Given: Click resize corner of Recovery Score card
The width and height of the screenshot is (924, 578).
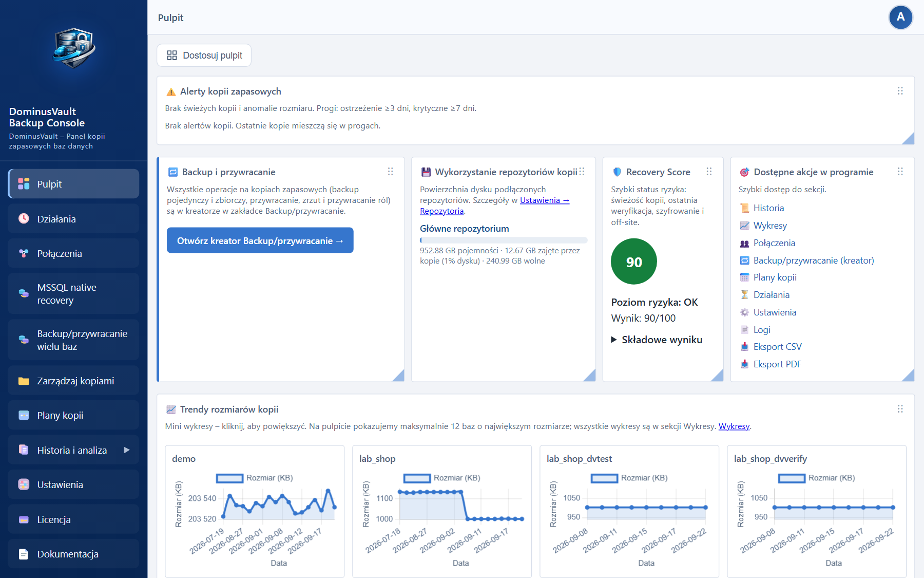Looking at the screenshot, I should click(717, 376).
